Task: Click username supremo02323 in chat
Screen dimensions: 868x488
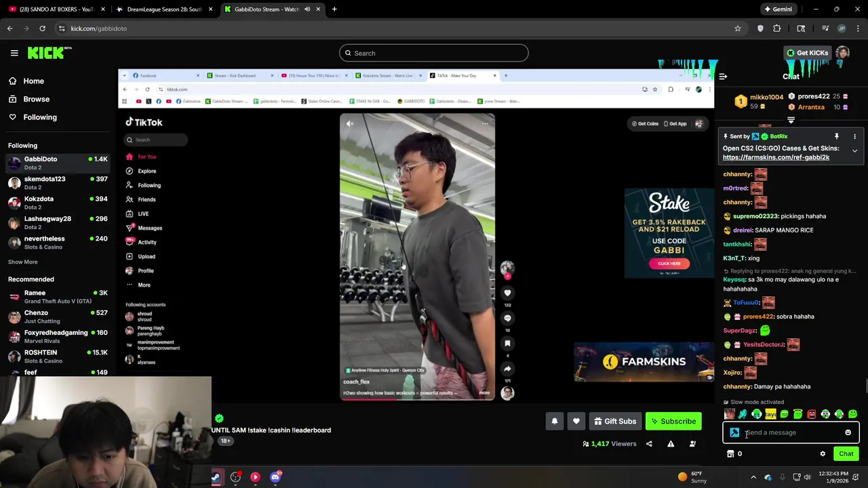Action: coord(755,216)
